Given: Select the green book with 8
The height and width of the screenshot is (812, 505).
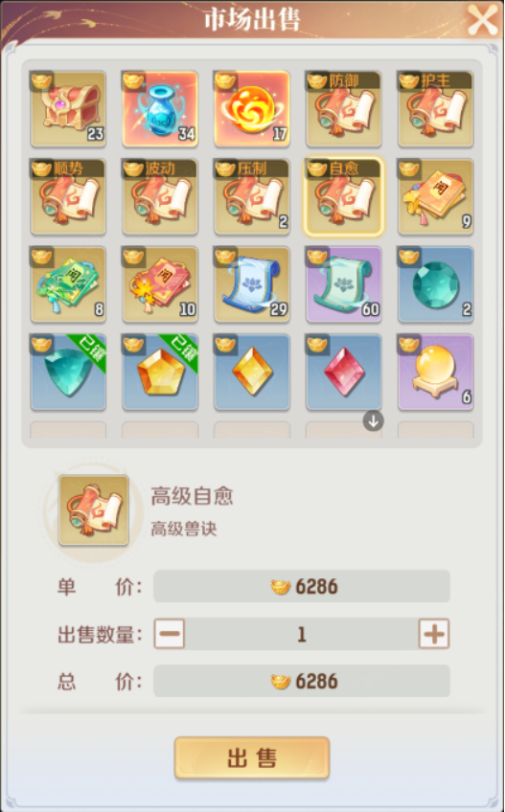Looking at the screenshot, I should (x=68, y=284).
